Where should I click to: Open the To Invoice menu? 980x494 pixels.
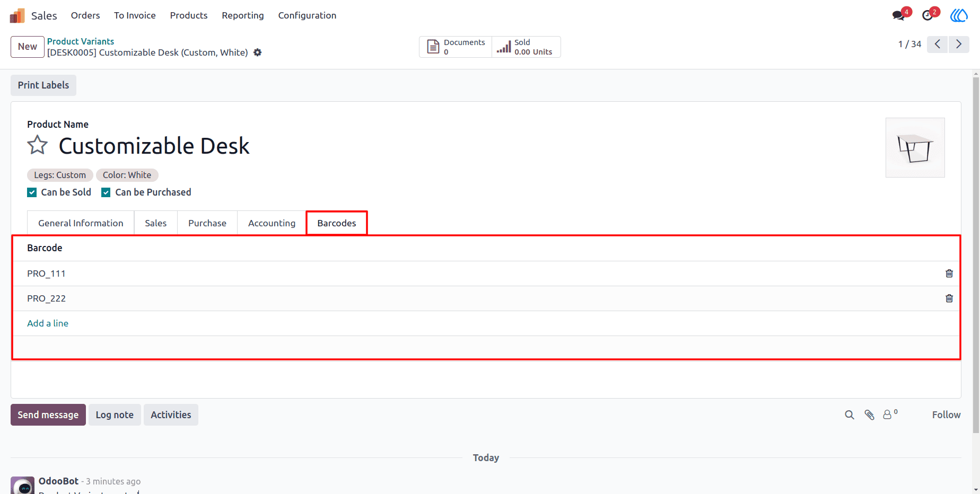click(x=135, y=15)
